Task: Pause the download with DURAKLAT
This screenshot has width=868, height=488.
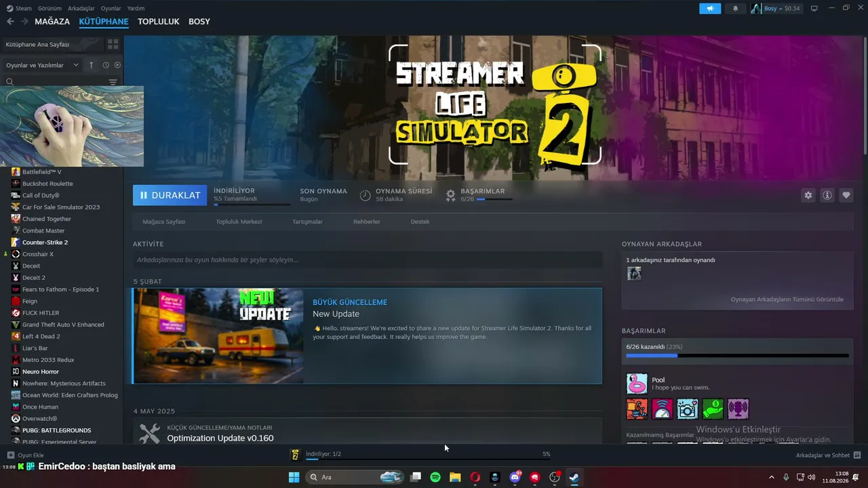Action: (x=170, y=195)
